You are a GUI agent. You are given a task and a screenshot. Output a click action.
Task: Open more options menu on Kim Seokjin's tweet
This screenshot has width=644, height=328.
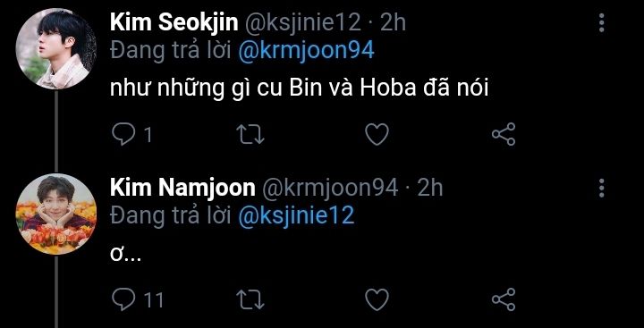coord(602,23)
